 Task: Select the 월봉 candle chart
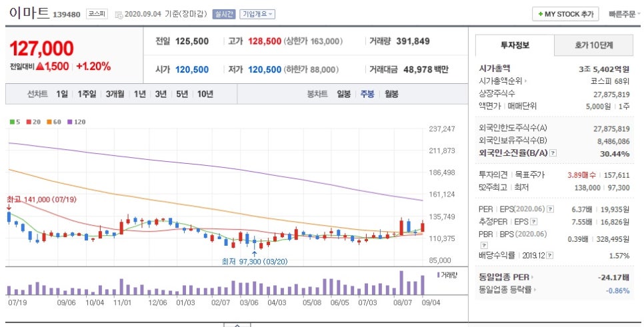click(x=391, y=94)
